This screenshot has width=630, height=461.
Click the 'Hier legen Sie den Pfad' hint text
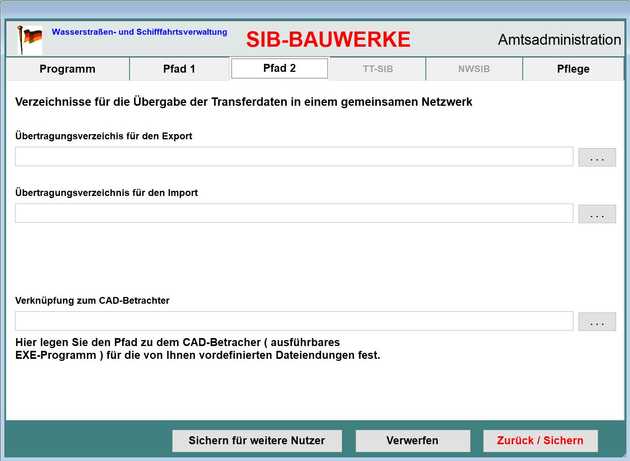(198, 348)
